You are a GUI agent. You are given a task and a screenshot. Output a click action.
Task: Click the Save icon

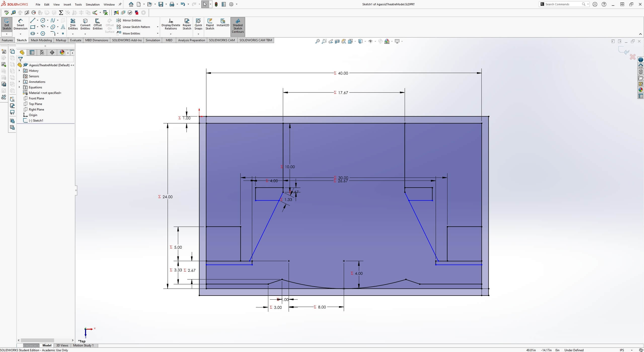161,4
